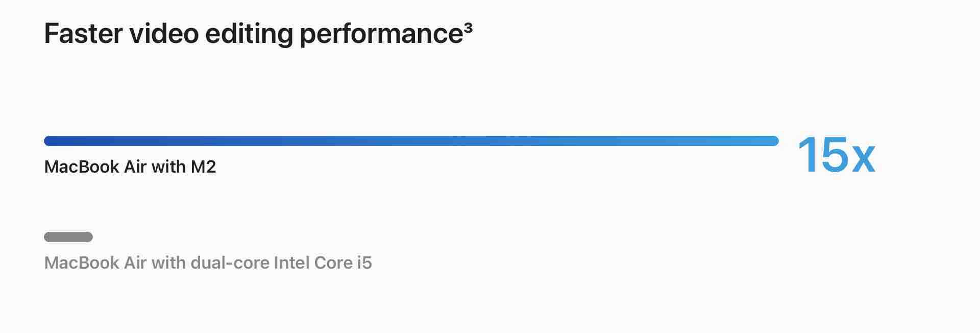Click the large blue "15x" figure
Image resolution: width=980 pixels, height=333 pixels.
836,155
